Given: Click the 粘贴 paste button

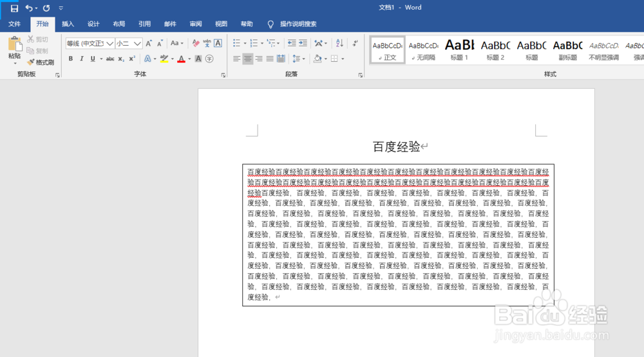Looking at the screenshot, I should [x=15, y=50].
